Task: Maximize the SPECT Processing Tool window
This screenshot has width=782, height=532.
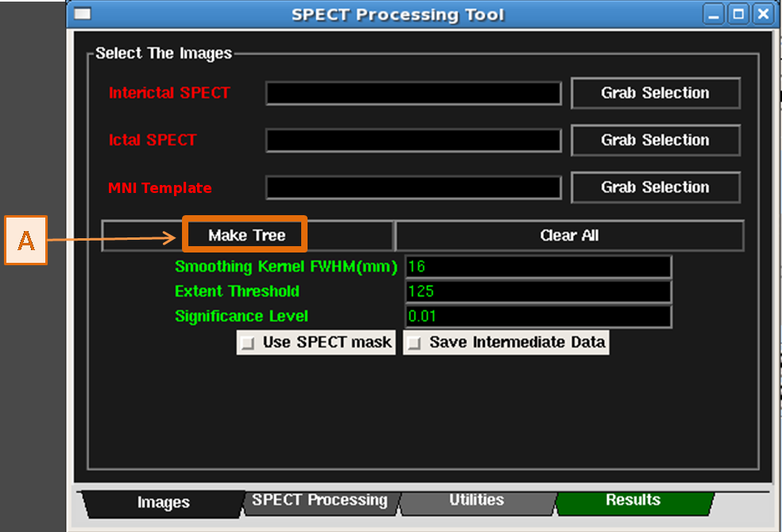Action: coord(739,14)
